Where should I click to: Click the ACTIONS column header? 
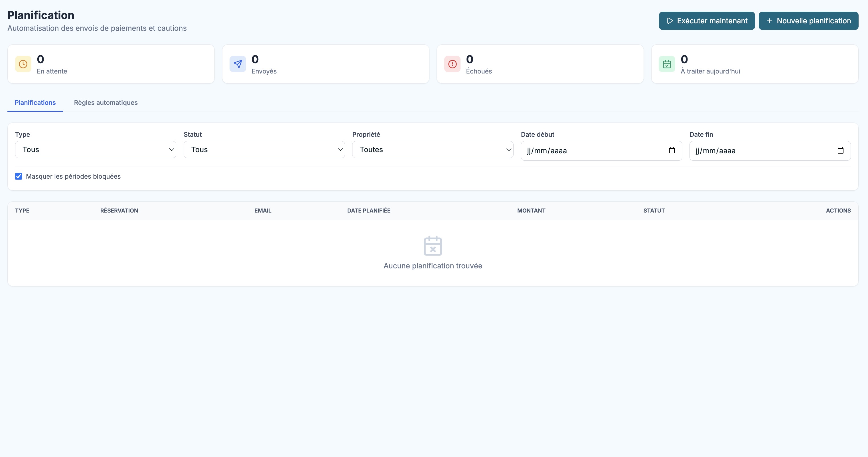pyautogui.click(x=838, y=211)
